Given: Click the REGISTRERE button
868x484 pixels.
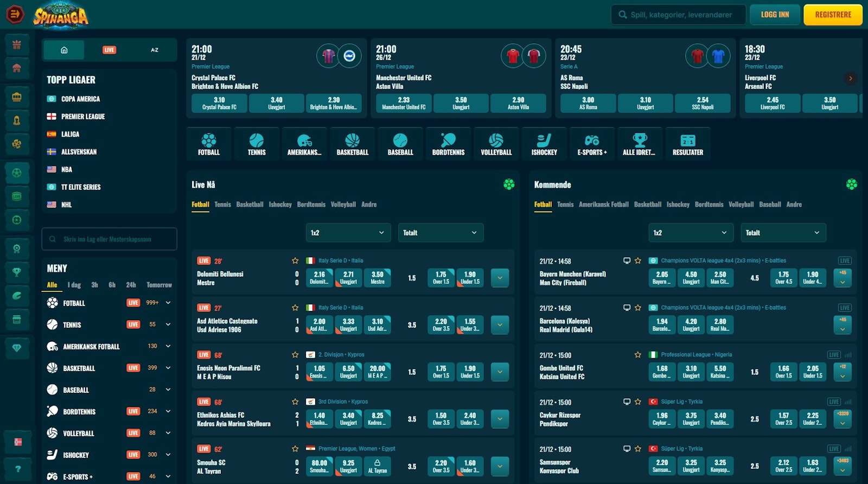Looking at the screenshot, I should 833,15.
